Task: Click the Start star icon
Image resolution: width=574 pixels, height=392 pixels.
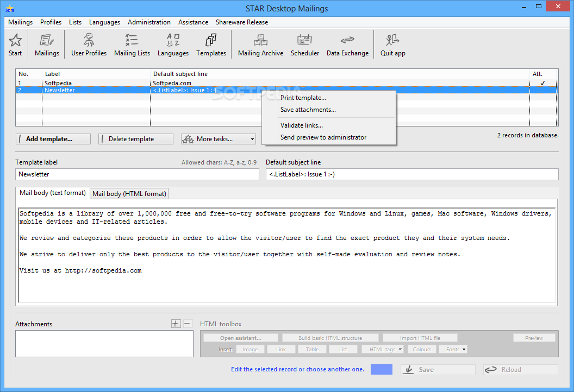Action: (x=15, y=40)
